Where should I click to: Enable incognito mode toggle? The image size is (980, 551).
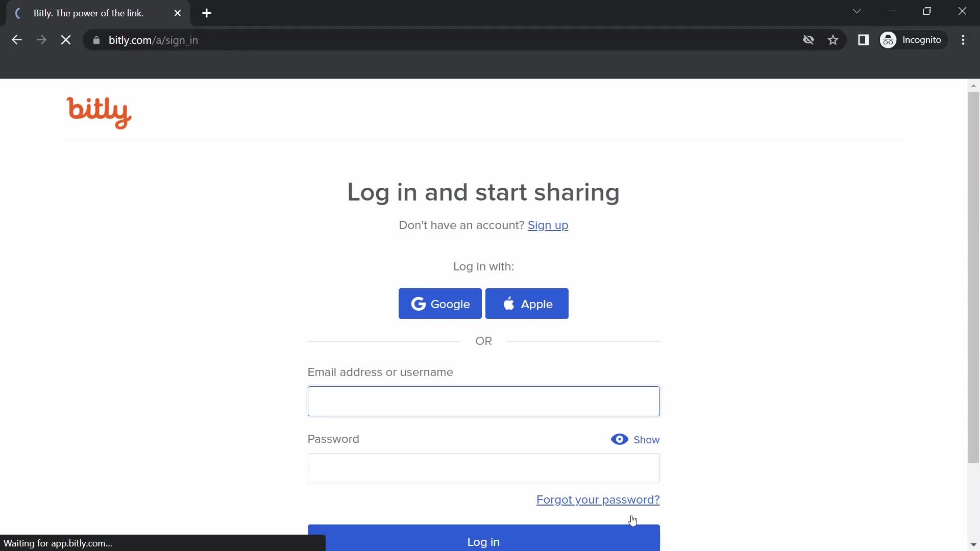click(x=912, y=40)
